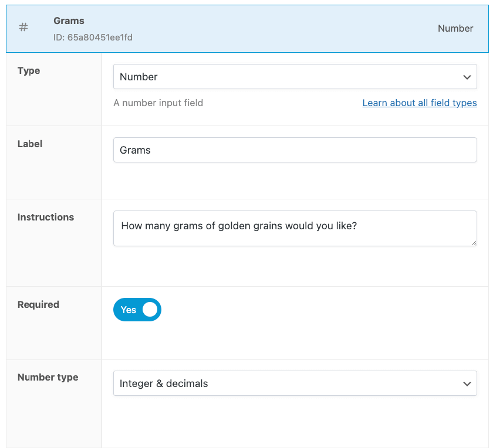493x448 pixels.
Task: Click the chevron arrow in Number type select
Action: click(467, 383)
